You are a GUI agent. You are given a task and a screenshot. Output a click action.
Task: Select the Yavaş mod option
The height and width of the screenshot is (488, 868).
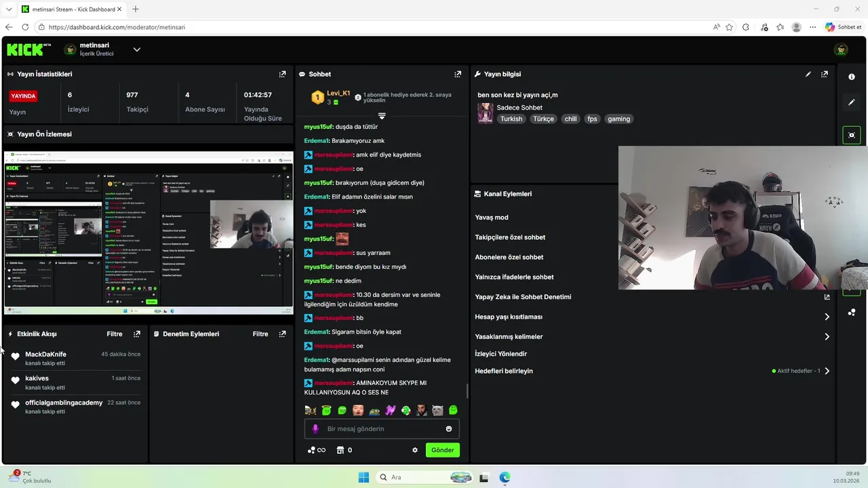click(x=492, y=218)
